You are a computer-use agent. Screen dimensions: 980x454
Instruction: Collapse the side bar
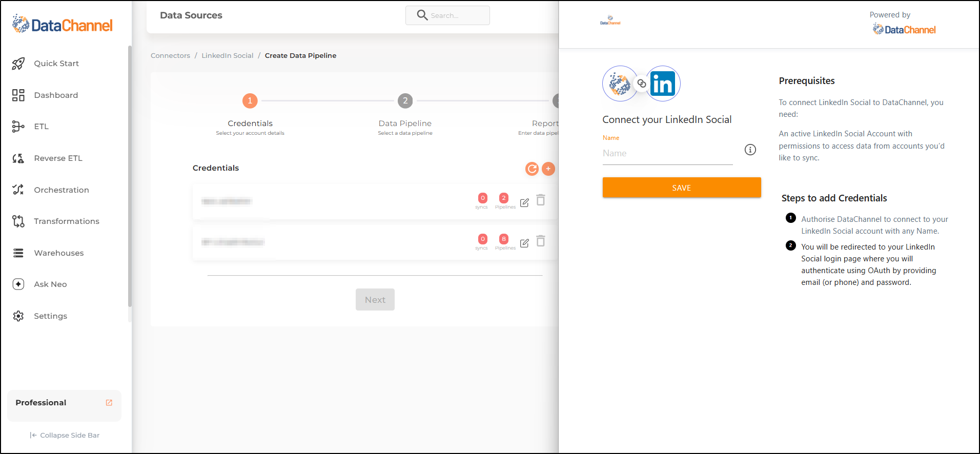tap(65, 435)
